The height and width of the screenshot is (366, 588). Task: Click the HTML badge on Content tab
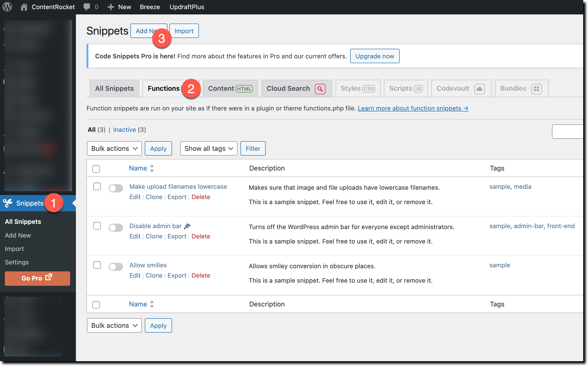click(244, 89)
